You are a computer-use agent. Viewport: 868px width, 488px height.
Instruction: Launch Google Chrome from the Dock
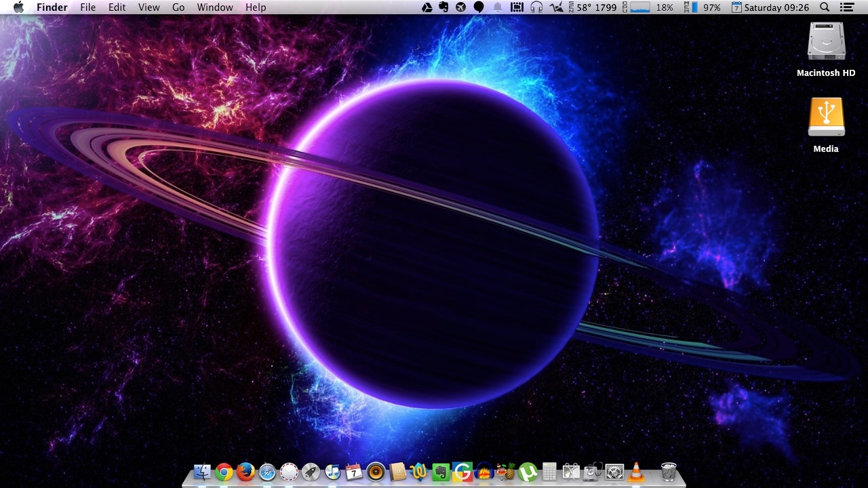pos(224,472)
